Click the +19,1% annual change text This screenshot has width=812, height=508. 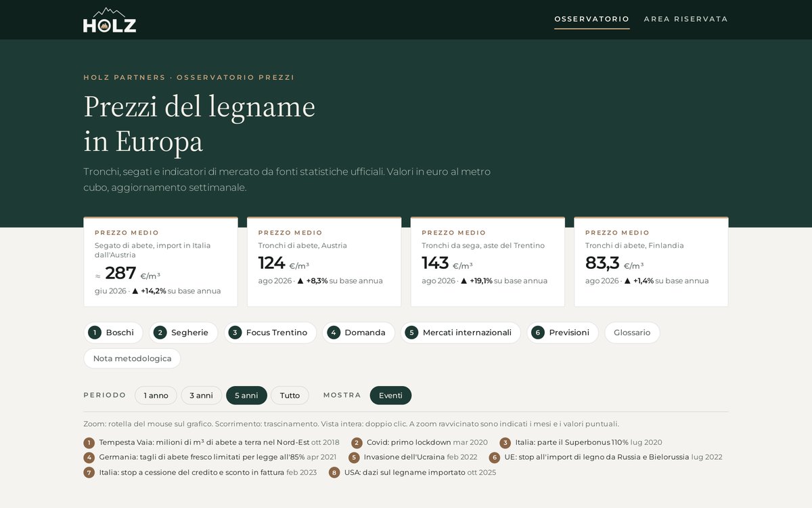[x=481, y=281]
